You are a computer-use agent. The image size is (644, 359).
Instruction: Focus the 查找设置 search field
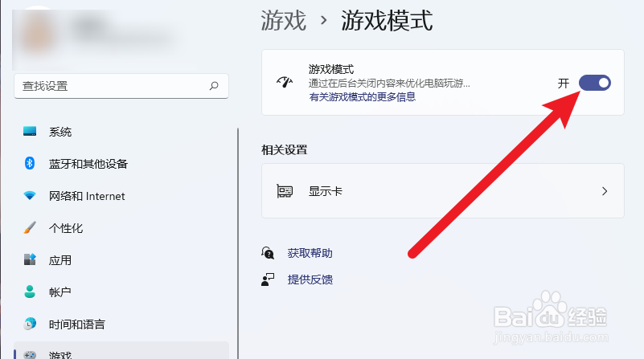tap(121, 86)
